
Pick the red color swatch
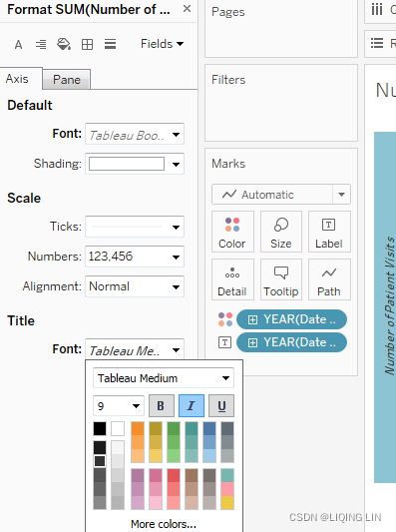click(174, 475)
